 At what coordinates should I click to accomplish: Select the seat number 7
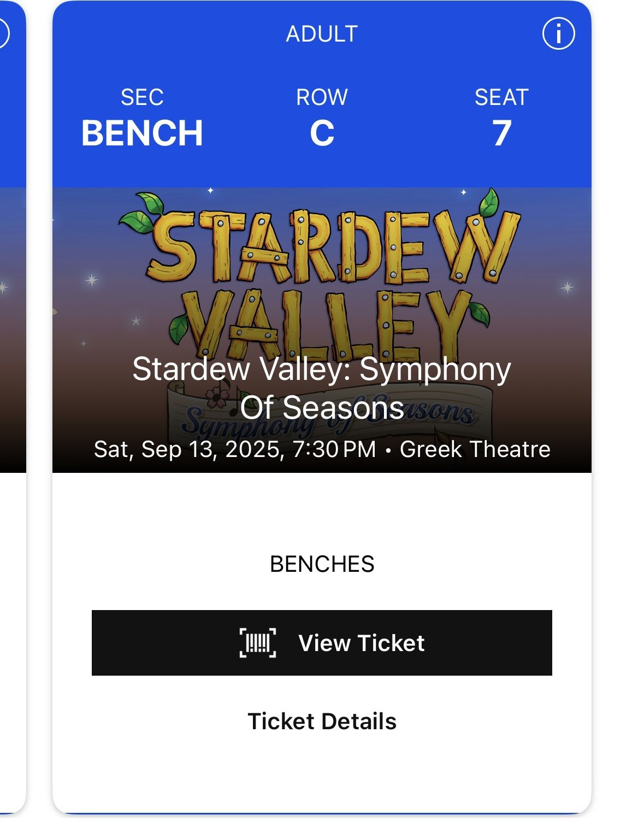tap(501, 133)
